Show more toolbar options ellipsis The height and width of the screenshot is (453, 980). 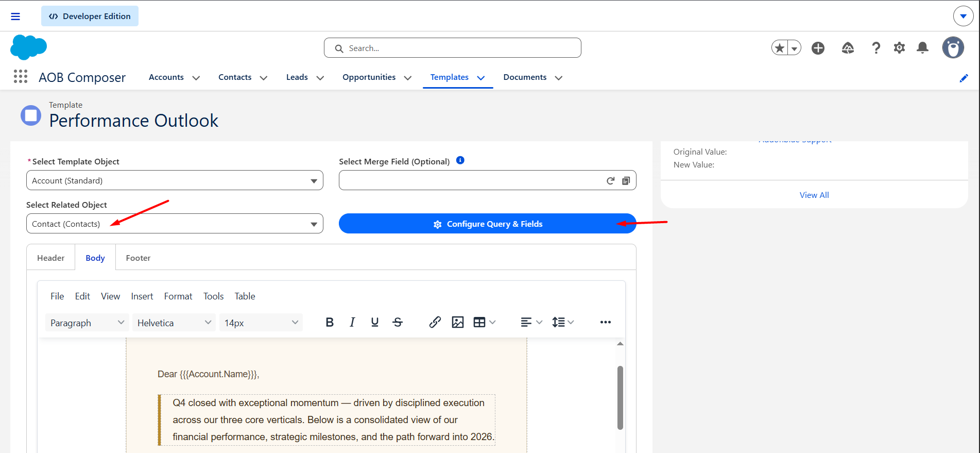tap(606, 322)
